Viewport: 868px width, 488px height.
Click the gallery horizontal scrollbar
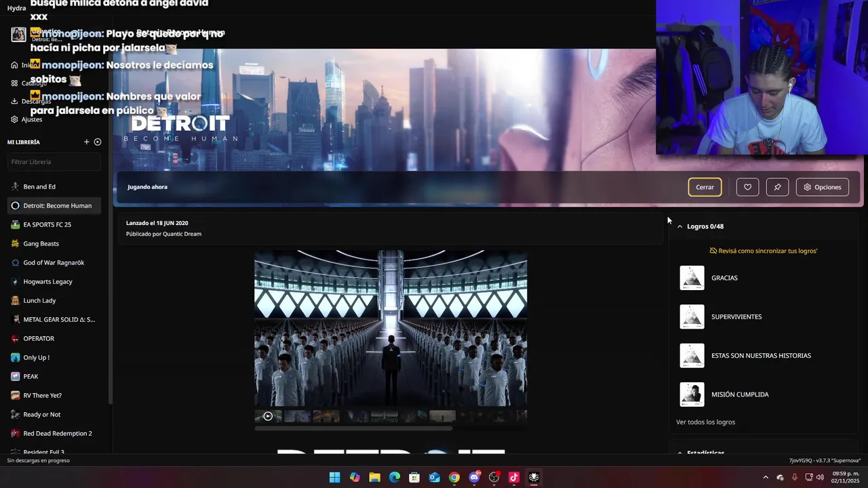(353, 428)
